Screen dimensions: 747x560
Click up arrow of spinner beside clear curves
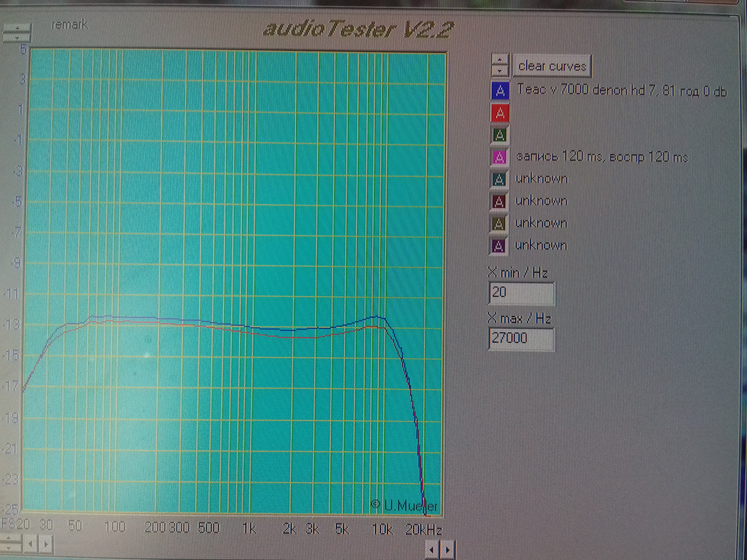pos(500,60)
